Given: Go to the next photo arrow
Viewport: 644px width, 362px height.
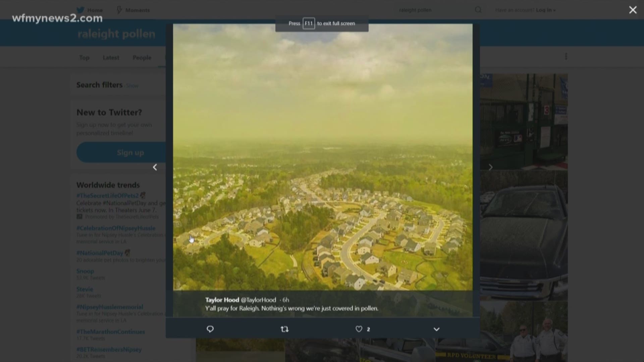Looking at the screenshot, I should tap(490, 167).
